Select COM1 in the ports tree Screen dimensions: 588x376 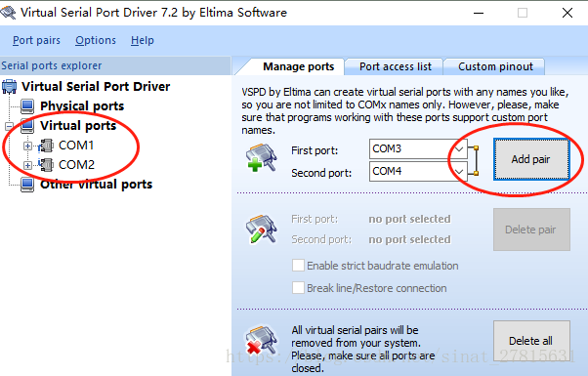tap(76, 146)
